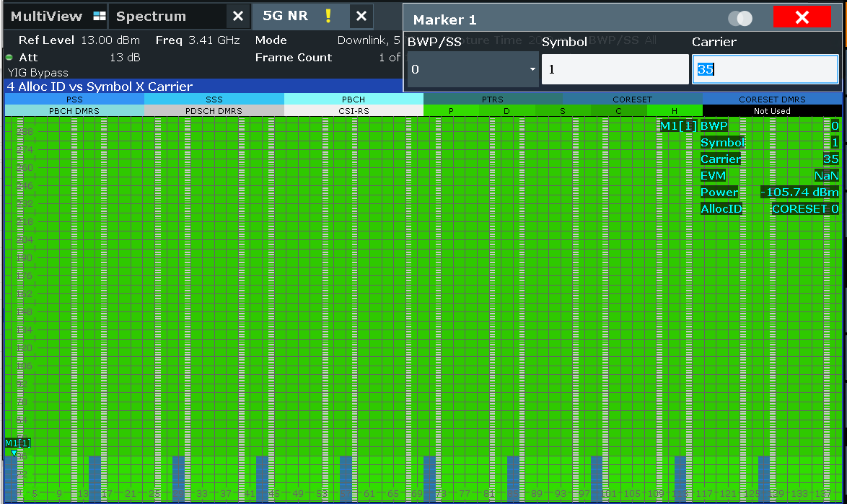Screen dimensions: 847x504
Task: Click the marker table Symbol row
Action: pyautogui.click(x=770, y=143)
